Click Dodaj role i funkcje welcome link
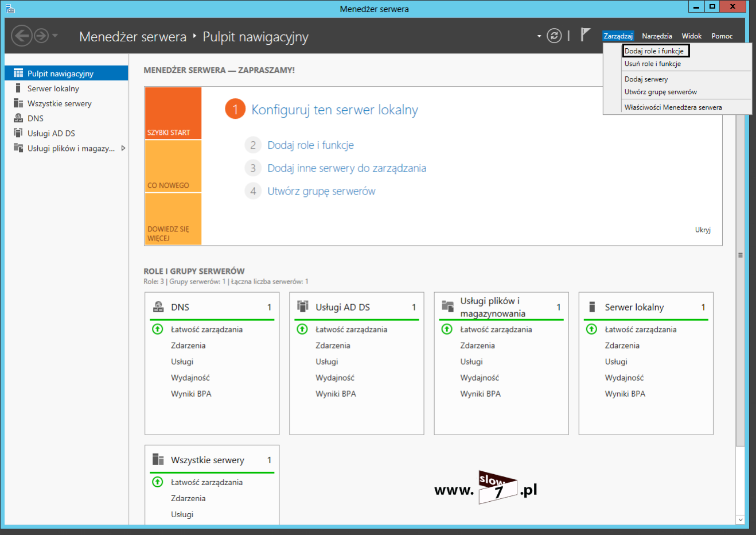Image resolution: width=756 pixels, height=535 pixels. point(310,145)
